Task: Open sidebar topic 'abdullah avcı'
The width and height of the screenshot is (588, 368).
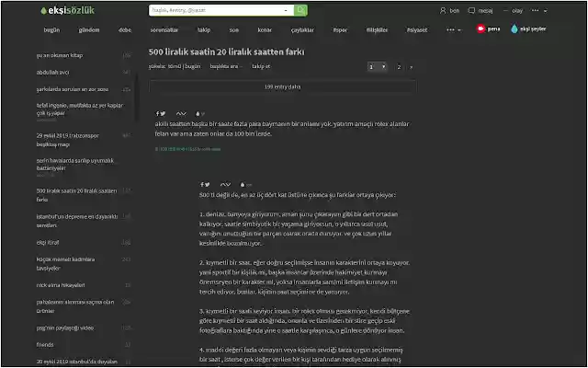Action: [53, 72]
